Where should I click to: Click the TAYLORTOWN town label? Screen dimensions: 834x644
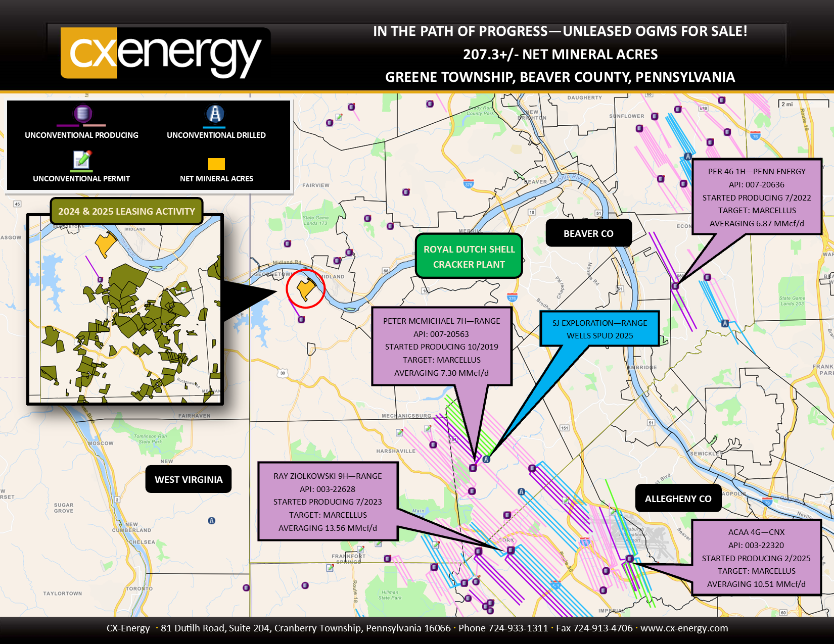[x=63, y=593]
